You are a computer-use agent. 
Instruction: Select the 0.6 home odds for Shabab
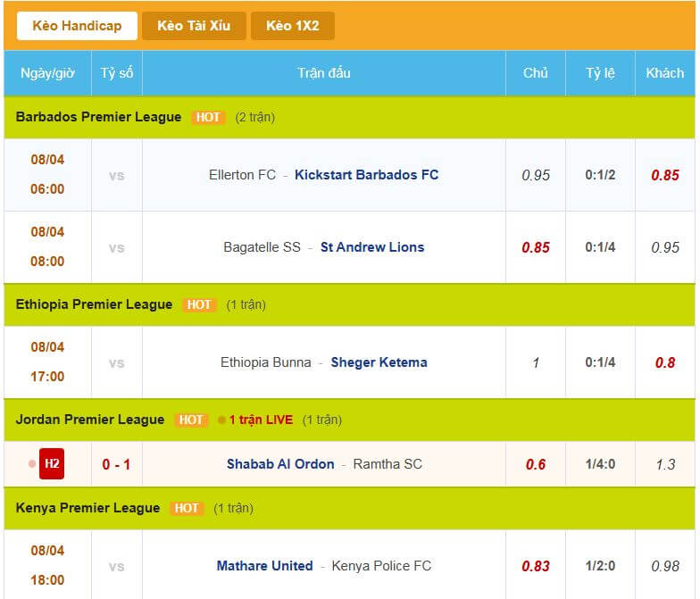536,464
